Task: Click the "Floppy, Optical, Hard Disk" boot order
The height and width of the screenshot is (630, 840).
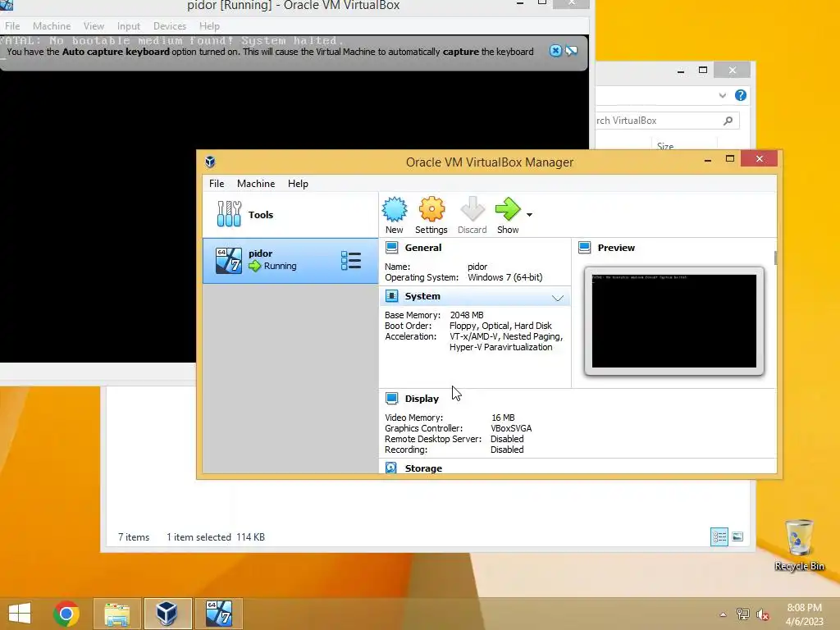Action: pyautogui.click(x=500, y=326)
